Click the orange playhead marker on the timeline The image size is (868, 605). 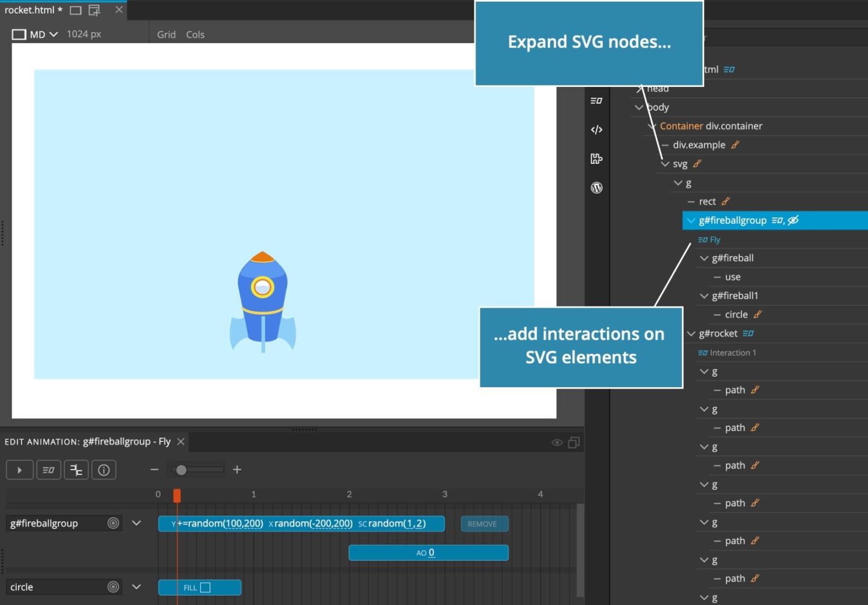click(177, 495)
